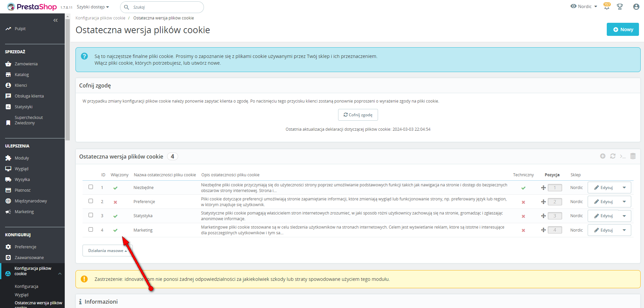Click the Nowy button
644x308 pixels.
pyautogui.click(x=623, y=29)
